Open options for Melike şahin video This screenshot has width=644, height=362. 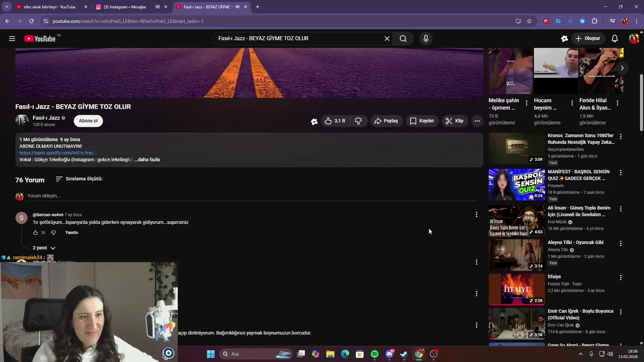pyautogui.click(x=526, y=103)
